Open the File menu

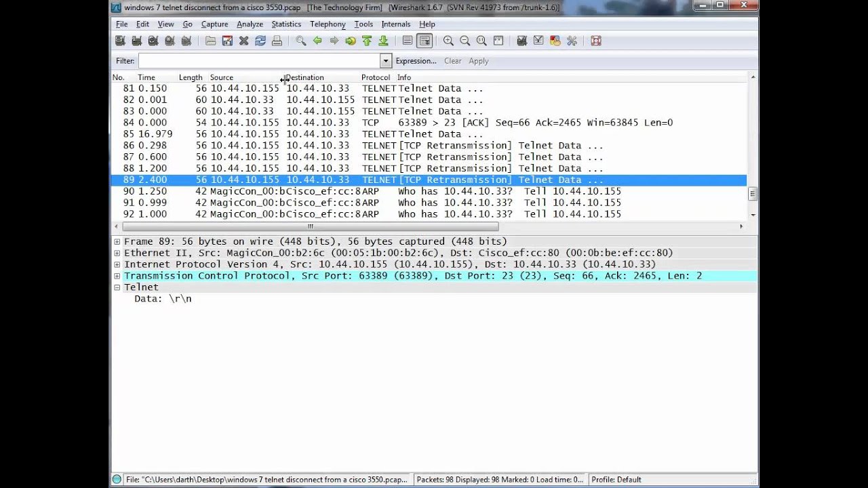(122, 24)
